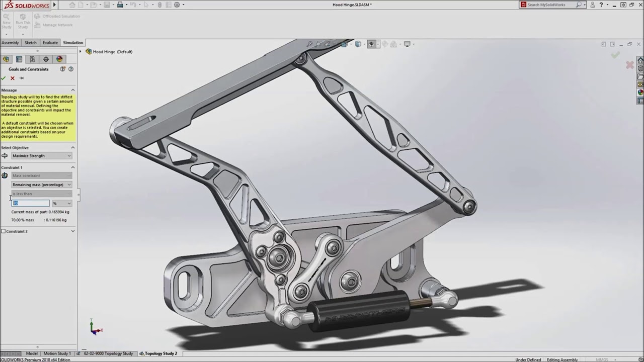The image size is (644, 362).
Task: Click the SOLIDWORKS logo
Action: point(27,6)
